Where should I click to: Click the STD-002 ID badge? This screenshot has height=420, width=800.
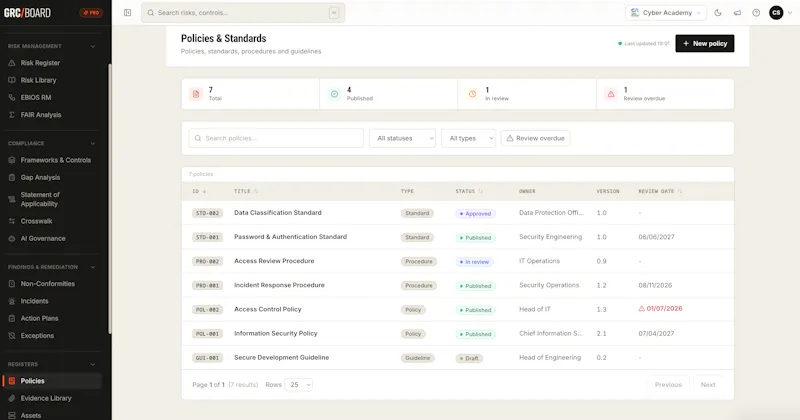[208, 213]
